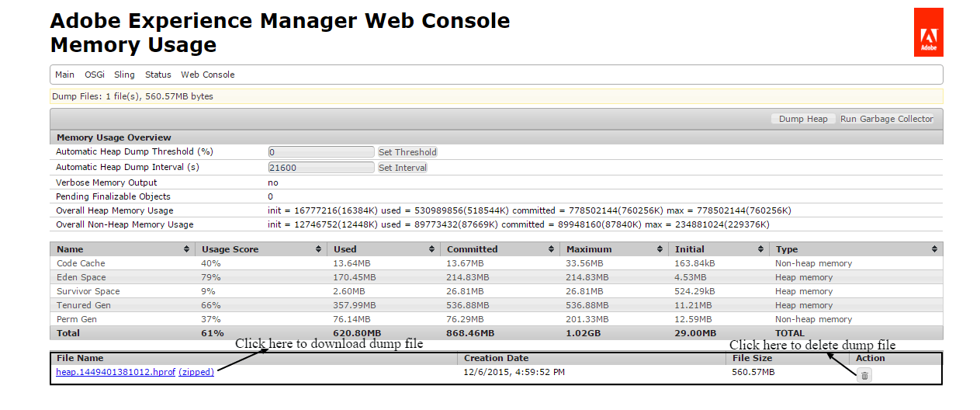Select the Tenured Gen row name
Image resolution: width=980 pixels, height=410 pixels.
coord(84,305)
